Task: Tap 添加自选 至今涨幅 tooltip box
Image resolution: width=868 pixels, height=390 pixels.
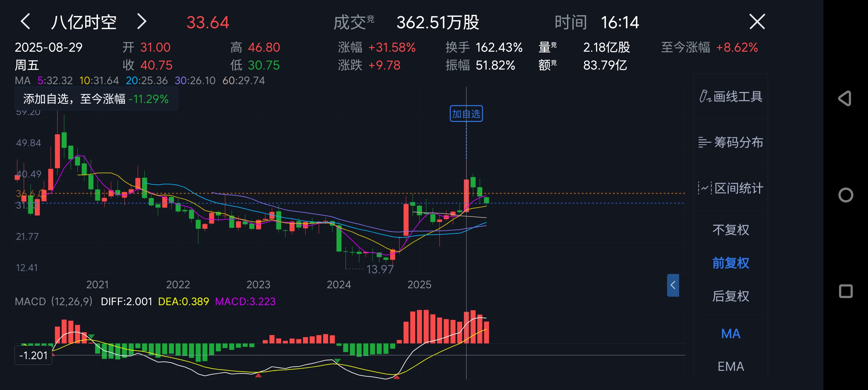Action: point(96,99)
